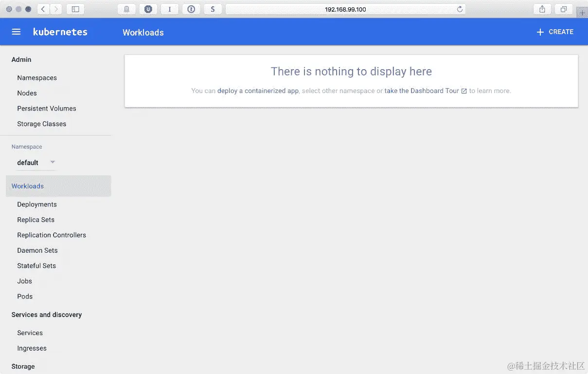Image resolution: width=588 pixels, height=374 pixels.
Task: Open the Safari share button
Action: [542, 9]
